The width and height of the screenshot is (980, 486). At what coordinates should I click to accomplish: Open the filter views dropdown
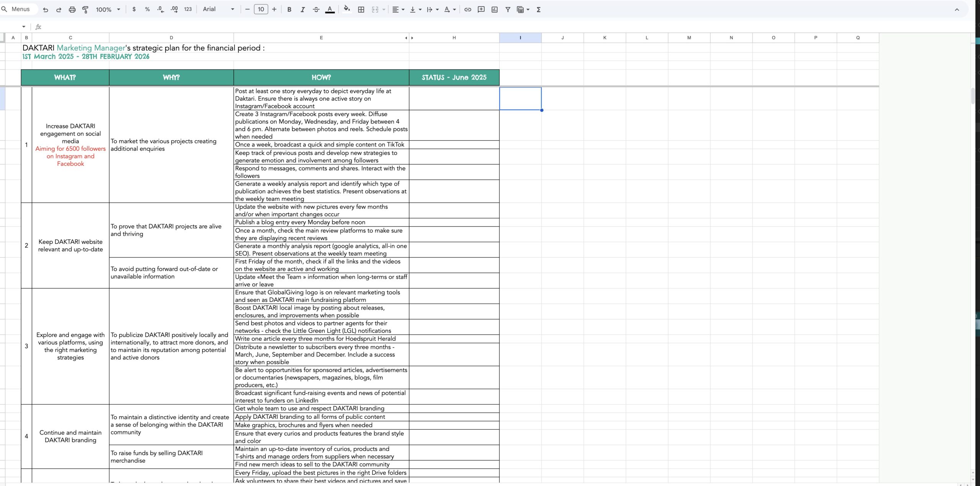tap(523, 10)
